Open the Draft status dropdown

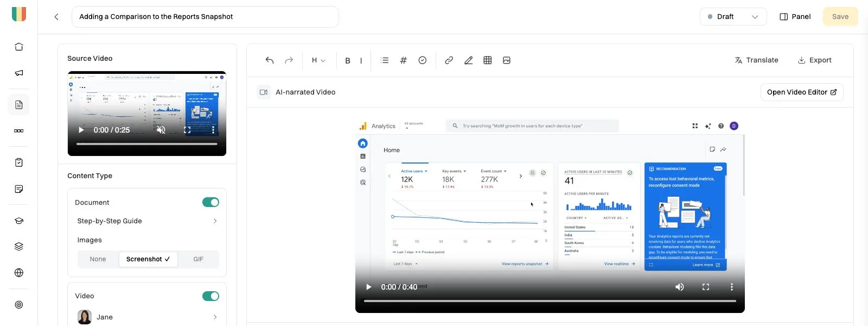tap(733, 17)
